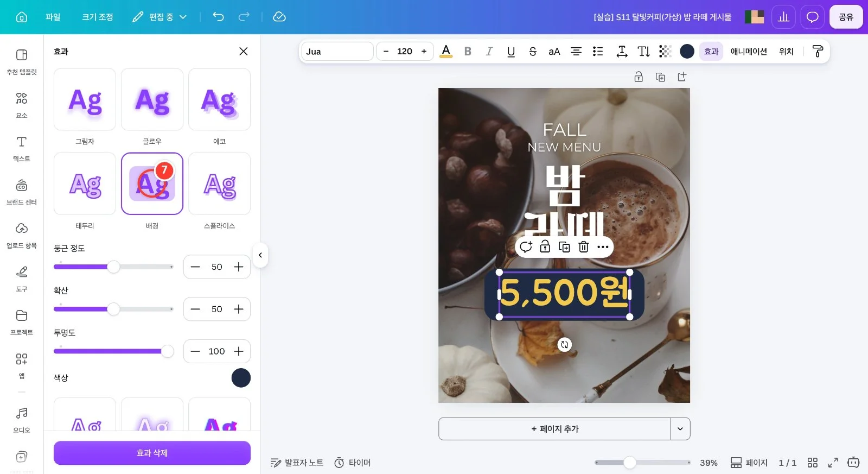Change text alignment
This screenshot has width=868, height=474.
pyautogui.click(x=576, y=52)
